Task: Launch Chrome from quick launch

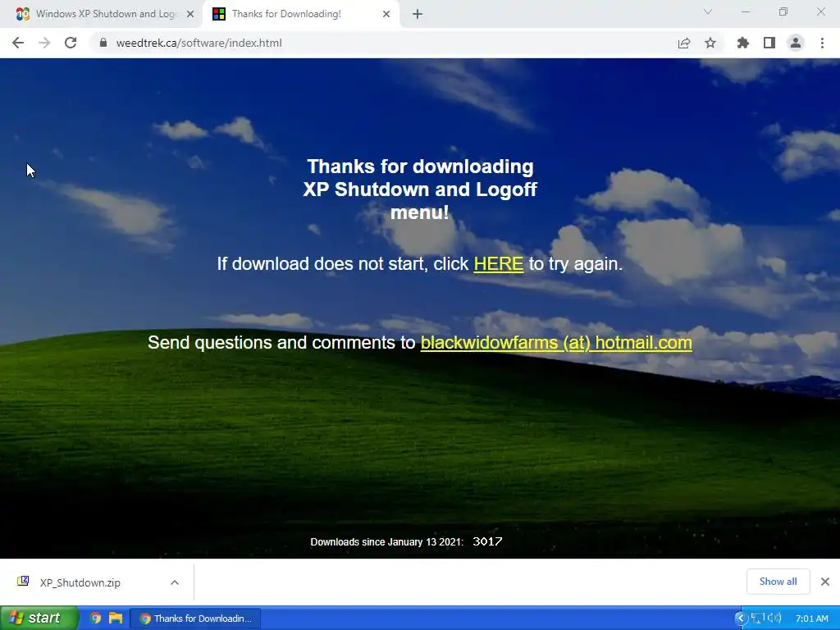Action: tap(95, 619)
